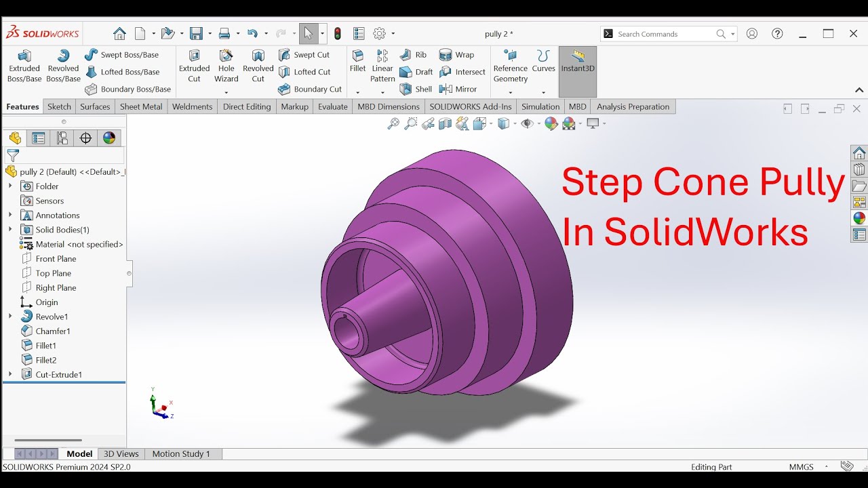This screenshot has width=868, height=488.
Task: Select Chamfer1 in the feature tree
Action: (x=45, y=331)
